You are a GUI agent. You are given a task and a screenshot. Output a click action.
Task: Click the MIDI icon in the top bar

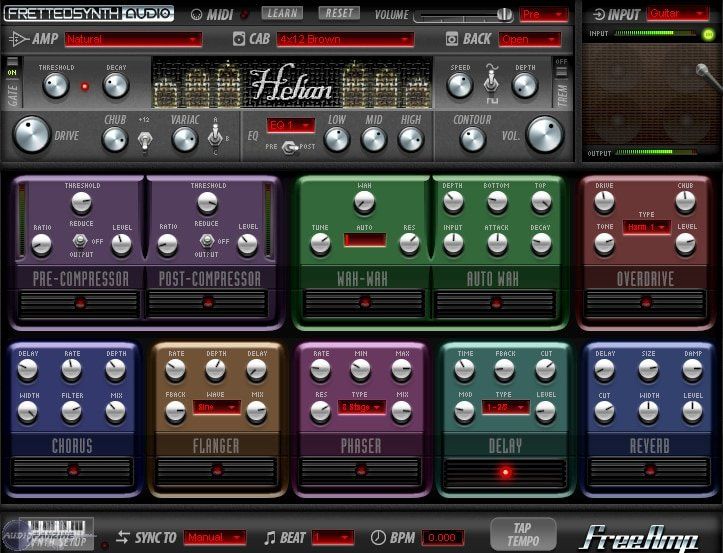coord(196,15)
